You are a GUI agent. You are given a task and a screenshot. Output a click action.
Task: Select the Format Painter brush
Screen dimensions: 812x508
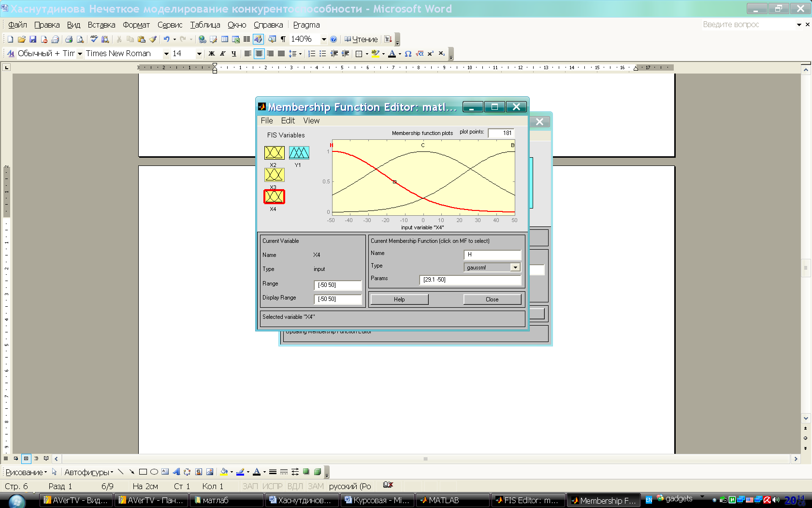[153, 39]
